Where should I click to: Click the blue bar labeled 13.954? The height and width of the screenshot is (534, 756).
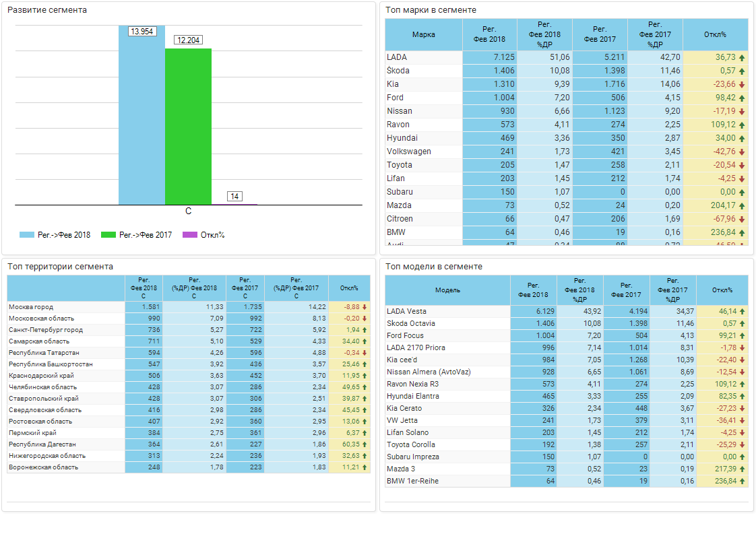click(141, 115)
